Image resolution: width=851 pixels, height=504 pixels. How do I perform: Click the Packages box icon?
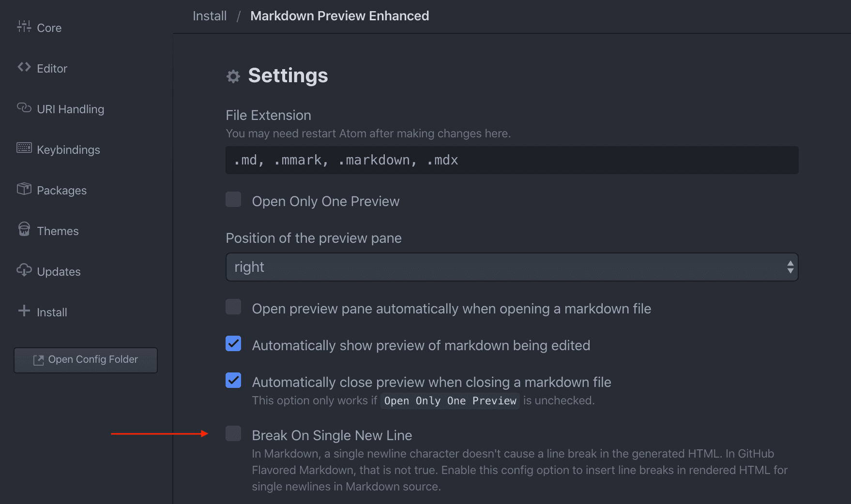point(24,189)
